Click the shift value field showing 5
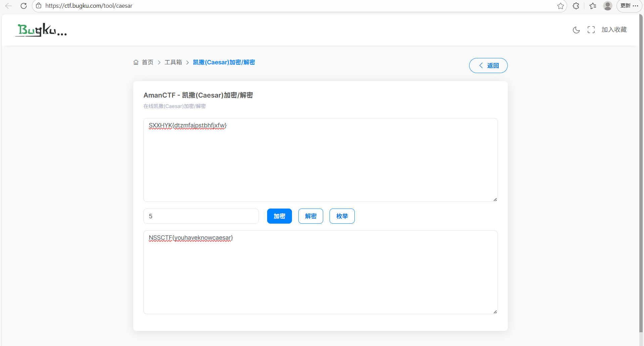 (x=201, y=216)
